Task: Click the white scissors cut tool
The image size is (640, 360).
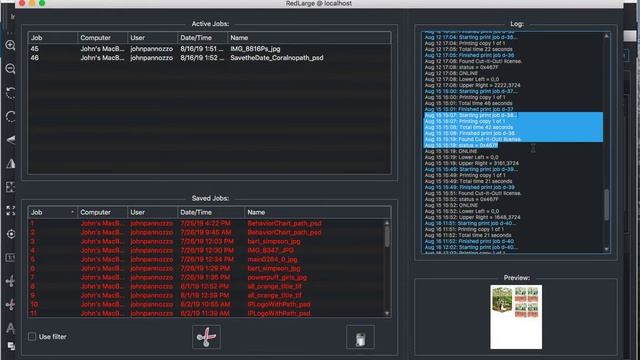Action: [x=11, y=281]
